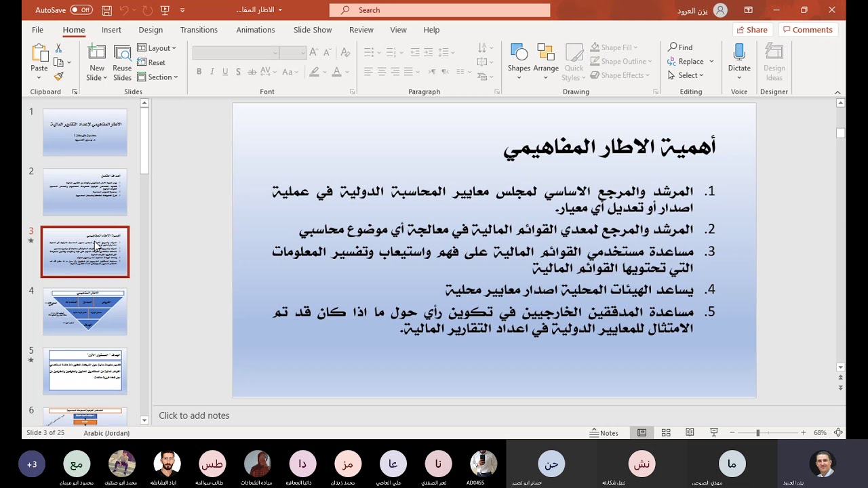
Task: Go to the Slide Show tab
Action: [313, 30]
